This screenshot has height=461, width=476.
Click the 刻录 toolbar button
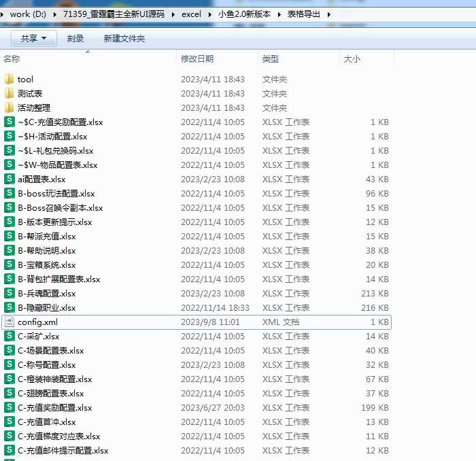75,39
